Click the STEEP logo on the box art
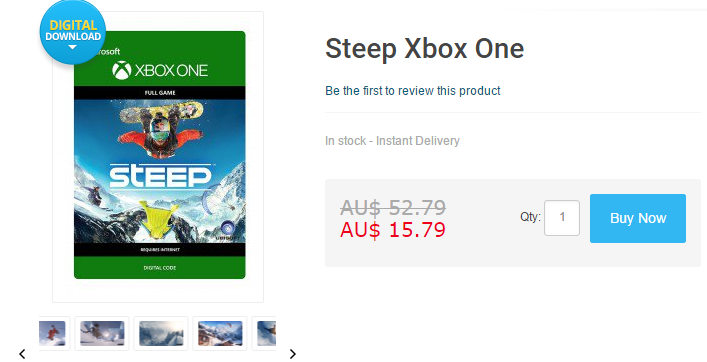The image size is (707, 362). (x=160, y=176)
